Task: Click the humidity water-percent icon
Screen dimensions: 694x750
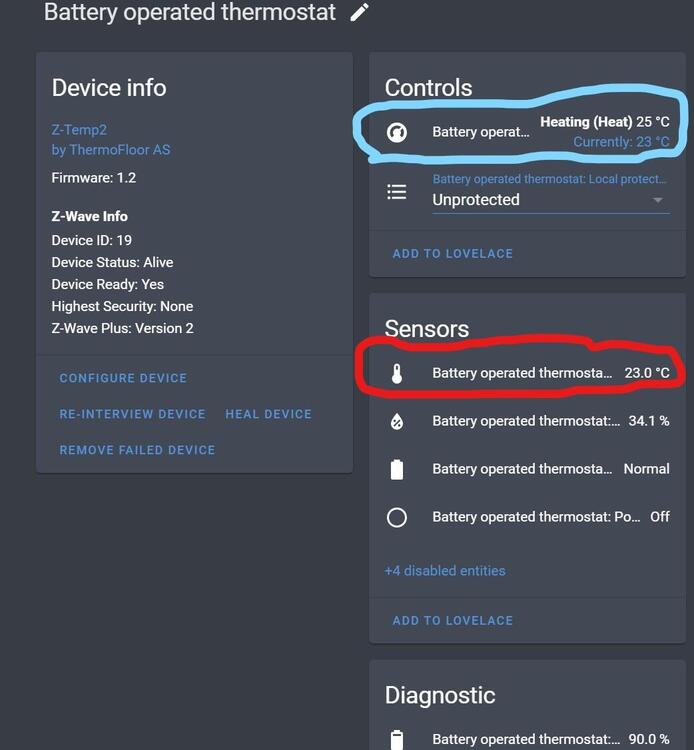Action: [x=397, y=421]
